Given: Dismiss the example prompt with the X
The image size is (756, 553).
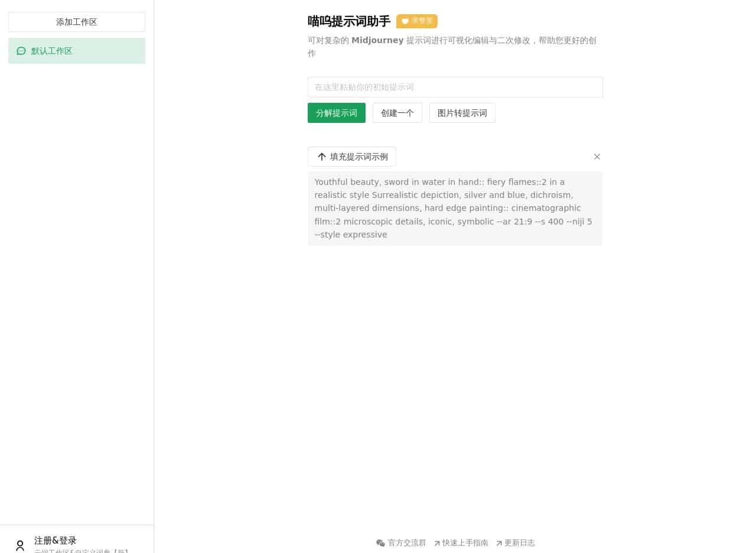Looking at the screenshot, I should (x=597, y=157).
